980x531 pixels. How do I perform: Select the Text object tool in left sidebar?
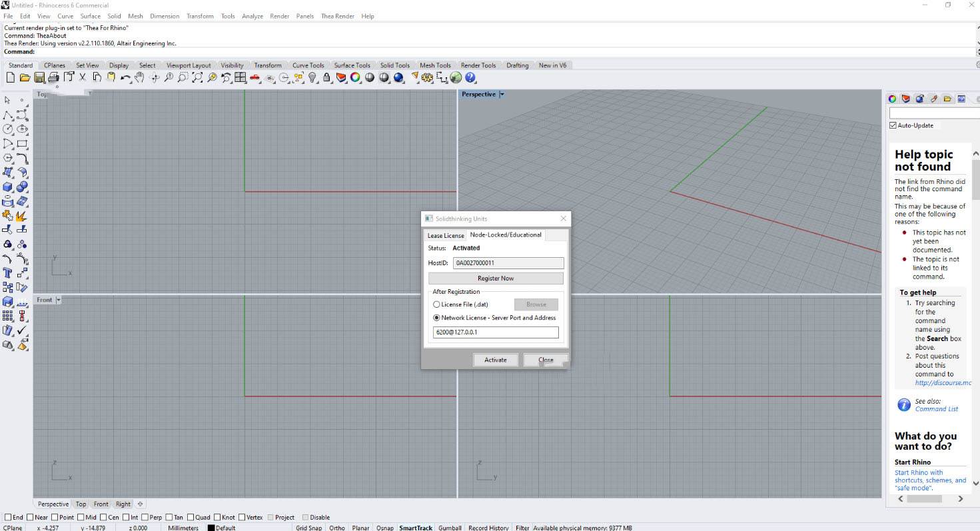(7, 272)
